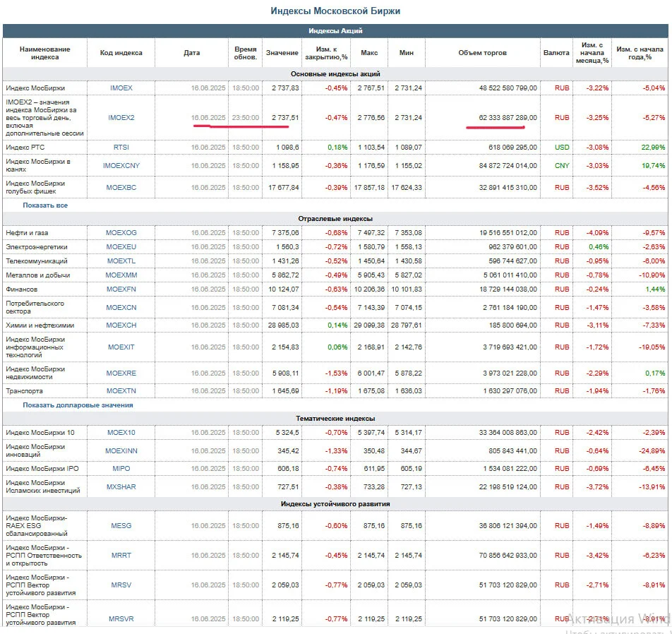This screenshot has height=634, width=672.
Task: Open the MOEXCH chemicals index link
Action: pos(121,325)
